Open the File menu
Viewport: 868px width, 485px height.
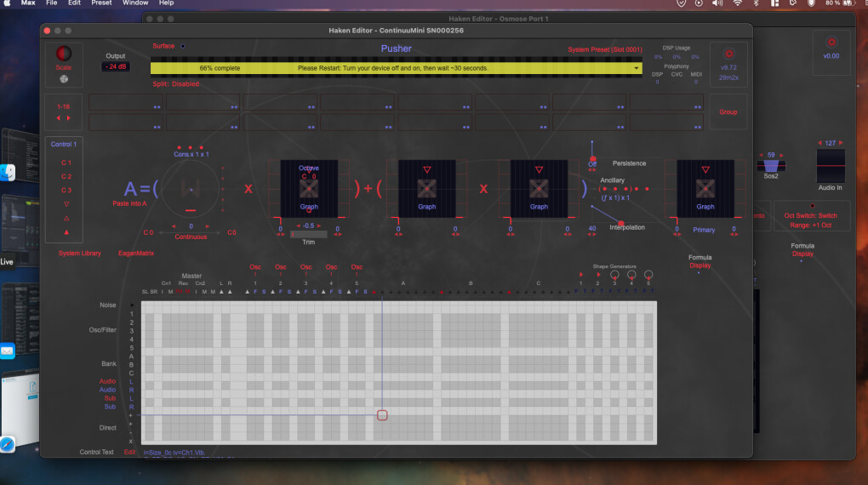[x=51, y=3]
